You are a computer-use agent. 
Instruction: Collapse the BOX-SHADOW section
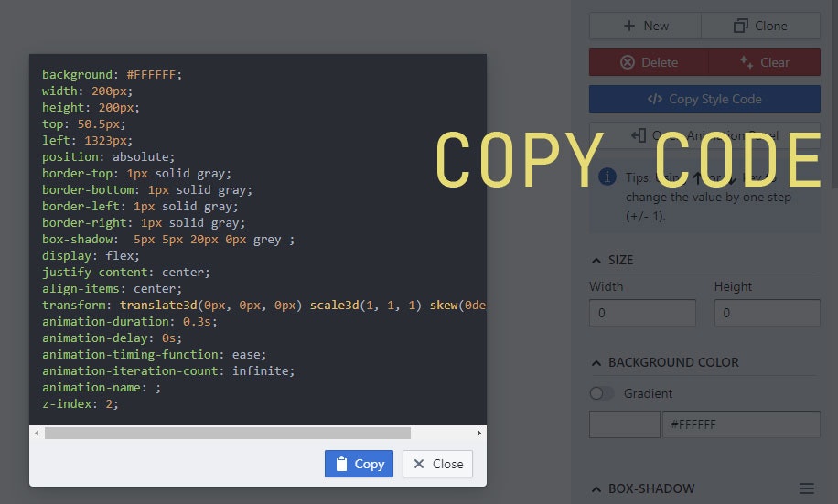(x=596, y=489)
